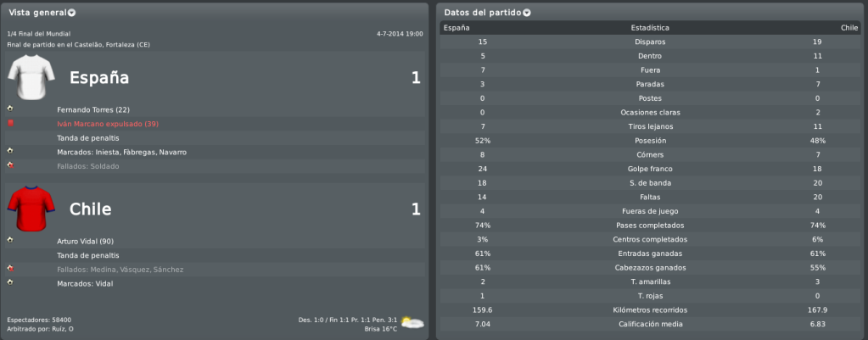
Task: Select the Fernando Torres (22) goal entry
Action: [93, 110]
